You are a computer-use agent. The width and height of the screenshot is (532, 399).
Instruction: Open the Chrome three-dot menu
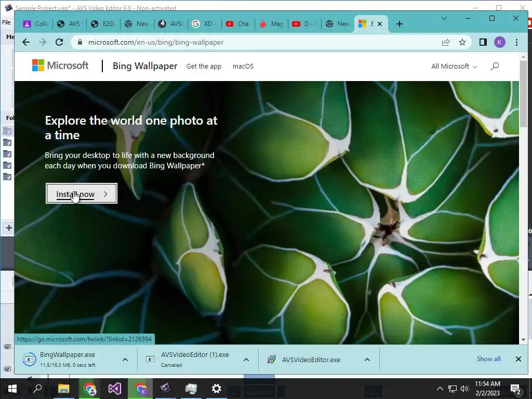point(516,42)
